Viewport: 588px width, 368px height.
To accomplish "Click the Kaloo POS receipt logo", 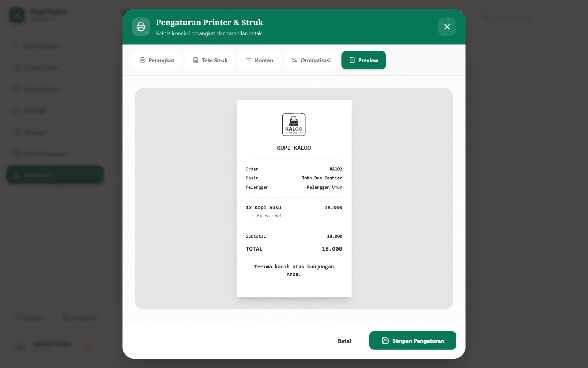I will coord(294,125).
